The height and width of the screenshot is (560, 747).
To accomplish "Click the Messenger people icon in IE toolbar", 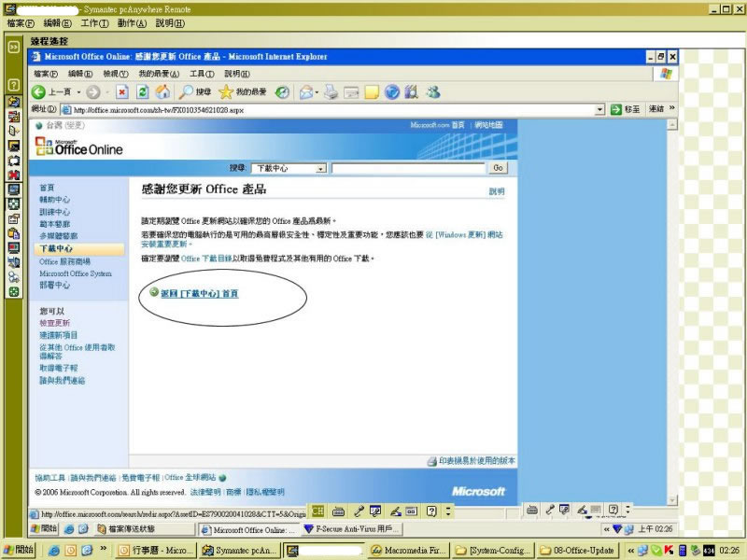I will click(433, 92).
